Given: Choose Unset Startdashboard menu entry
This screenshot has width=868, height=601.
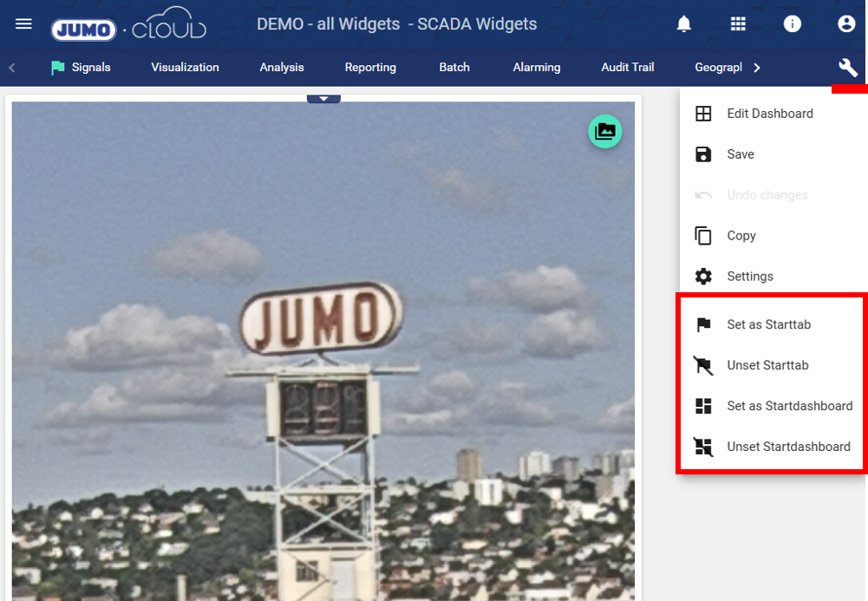Looking at the screenshot, I should coord(788,447).
